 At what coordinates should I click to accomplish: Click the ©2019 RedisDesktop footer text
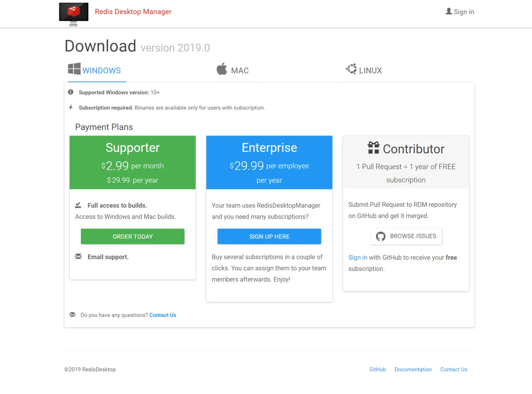pos(90,370)
